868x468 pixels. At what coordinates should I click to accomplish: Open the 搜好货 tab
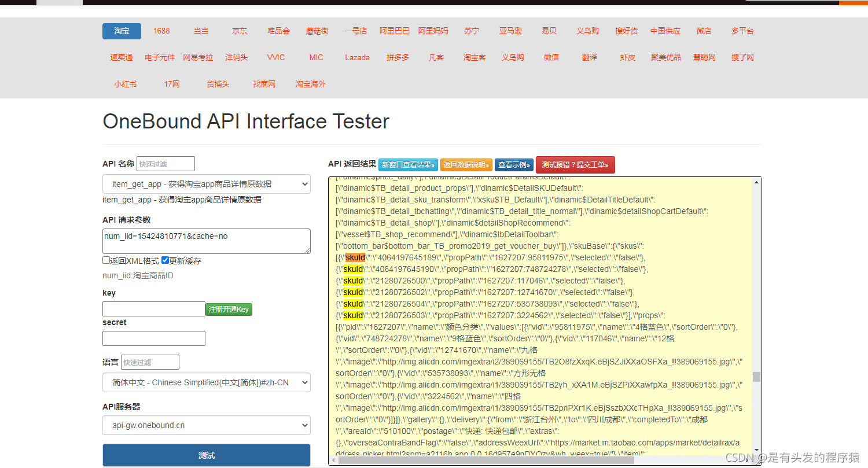tap(627, 31)
